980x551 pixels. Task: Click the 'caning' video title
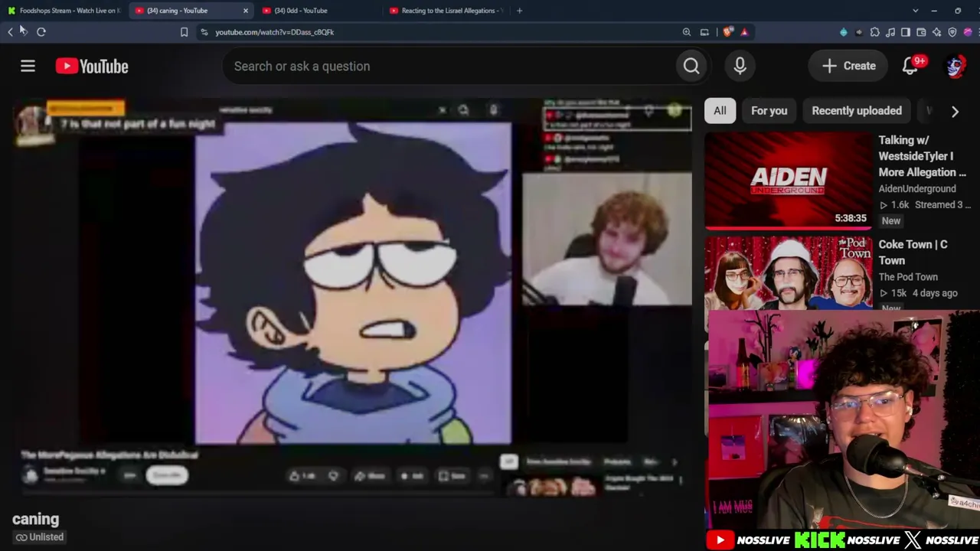tap(35, 519)
